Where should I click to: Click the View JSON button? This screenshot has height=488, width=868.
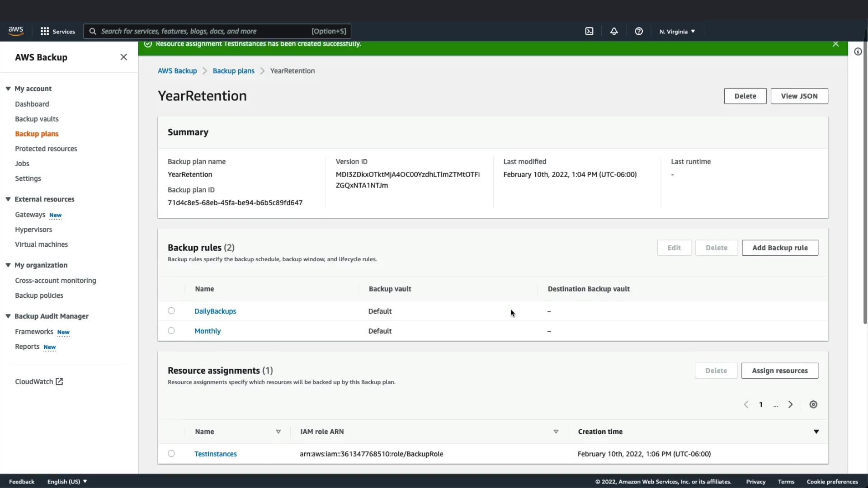pos(799,96)
